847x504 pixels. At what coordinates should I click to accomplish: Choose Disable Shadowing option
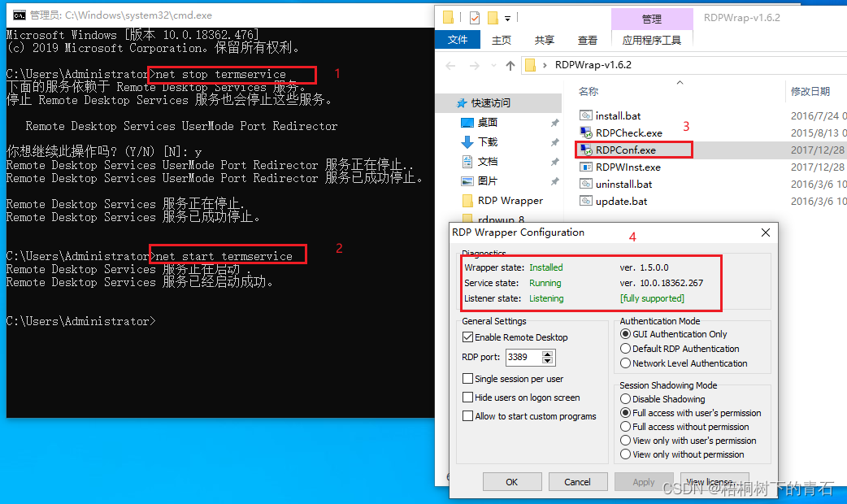tap(627, 398)
